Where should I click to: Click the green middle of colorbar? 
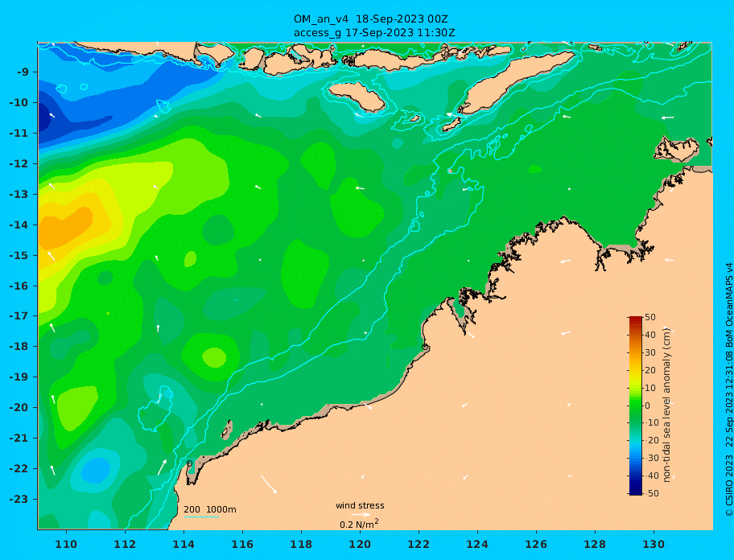(636, 406)
